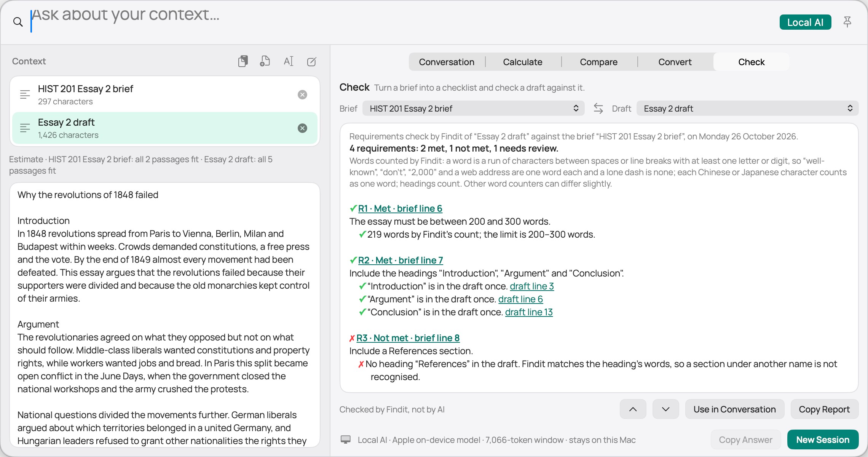Viewport: 868px width, 457px height.
Task: Click the Use in Conversation button
Action: 735,409
